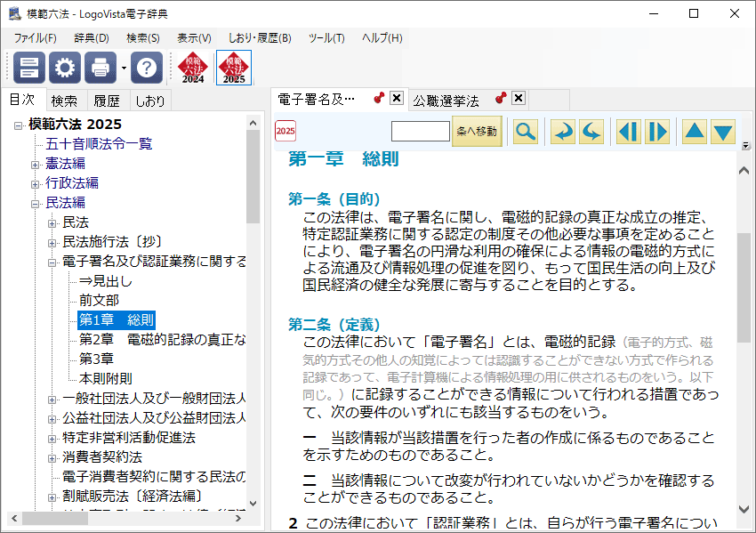Switch to the 公職選挙法 document tab
Viewport: 756px width, 533px height.
pyautogui.click(x=446, y=101)
